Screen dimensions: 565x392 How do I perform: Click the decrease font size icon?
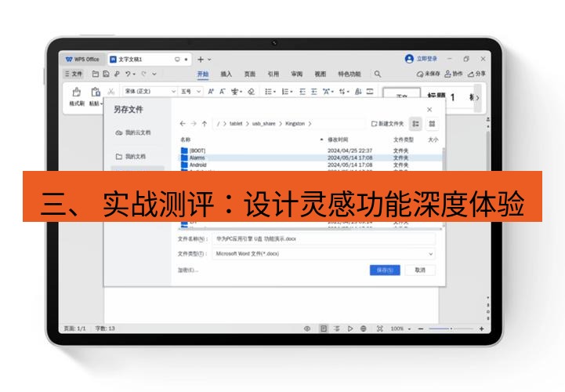[x=223, y=91]
